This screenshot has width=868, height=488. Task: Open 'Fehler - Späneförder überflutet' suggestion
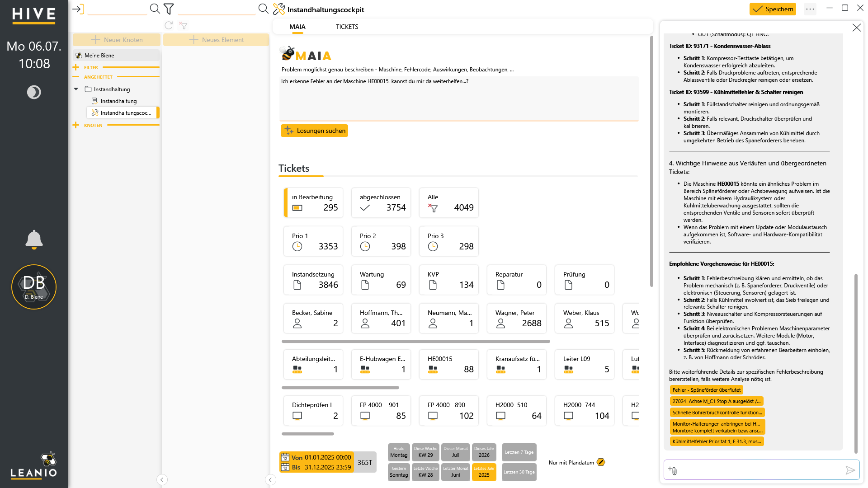click(706, 390)
